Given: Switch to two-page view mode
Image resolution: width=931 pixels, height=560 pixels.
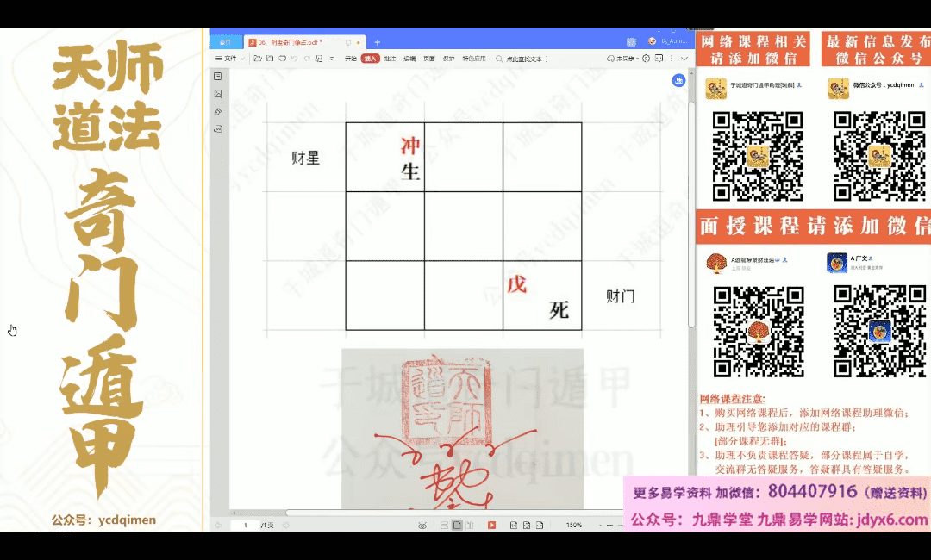Looking at the screenshot, I should pos(470,525).
